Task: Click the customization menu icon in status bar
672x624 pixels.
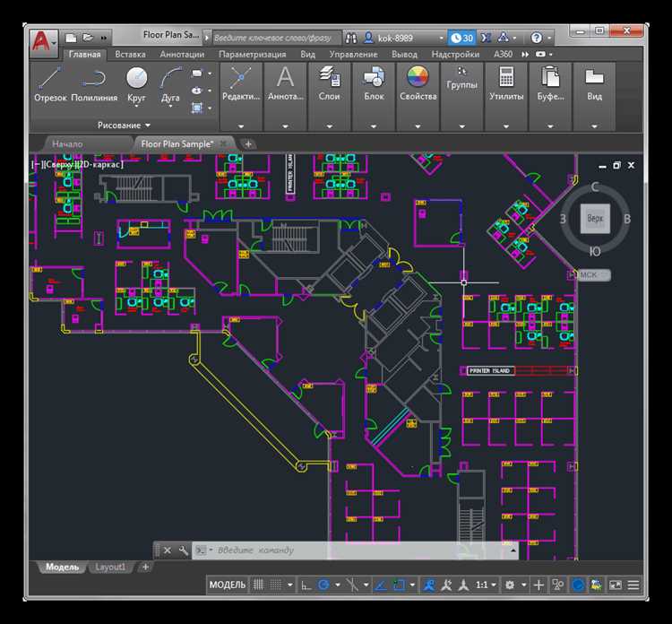Action: [x=634, y=585]
